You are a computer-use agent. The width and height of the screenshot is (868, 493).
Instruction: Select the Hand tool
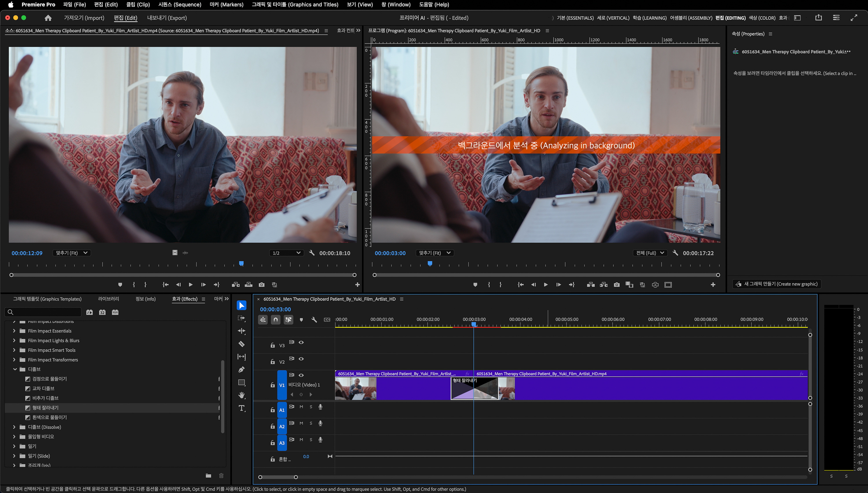[x=242, y=395]
